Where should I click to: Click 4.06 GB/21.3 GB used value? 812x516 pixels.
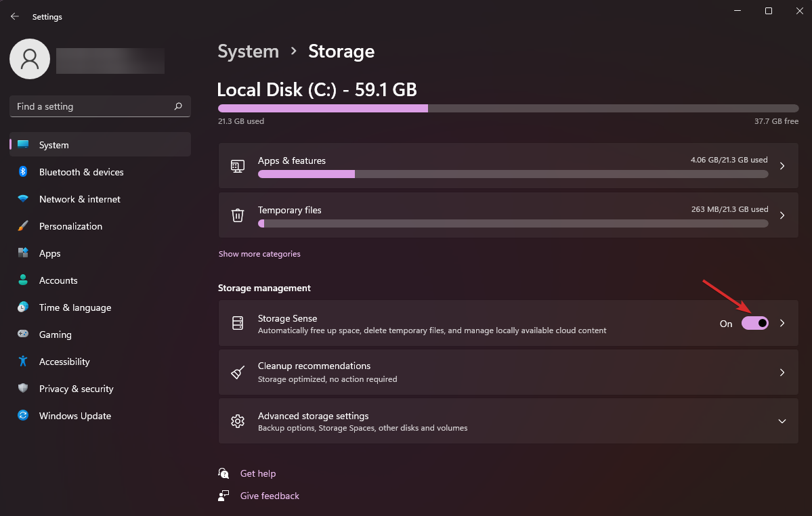tap(729, 160)
